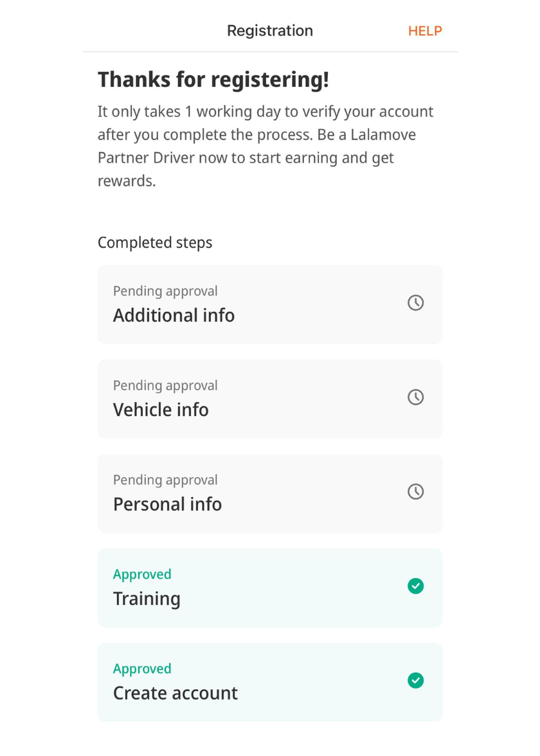Screen dimensions: 540x756
Task: Click the clock icon for Additional info
Action: (x=416, y=303)
